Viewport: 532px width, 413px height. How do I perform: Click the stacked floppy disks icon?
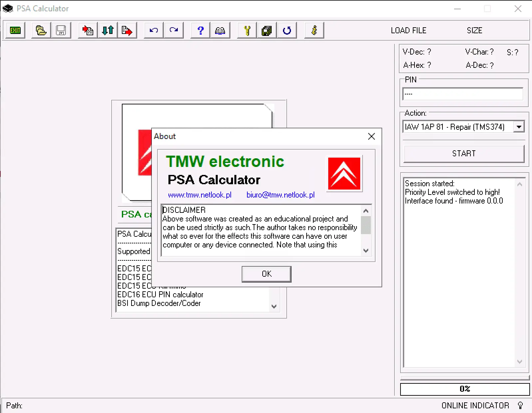click(x=267, y=31)
